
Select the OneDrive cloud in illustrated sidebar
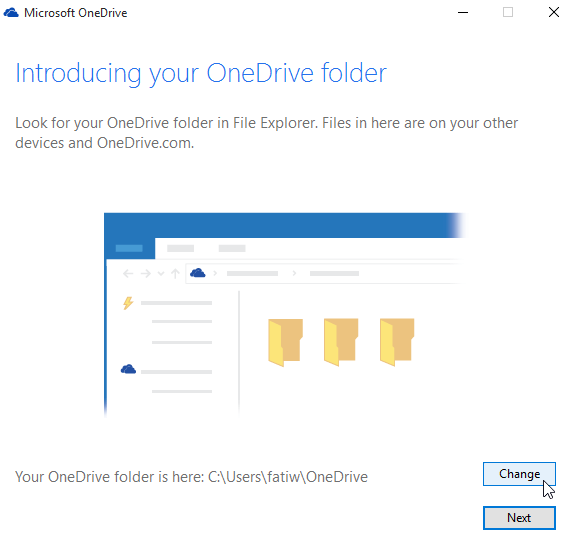click(128, 369)
